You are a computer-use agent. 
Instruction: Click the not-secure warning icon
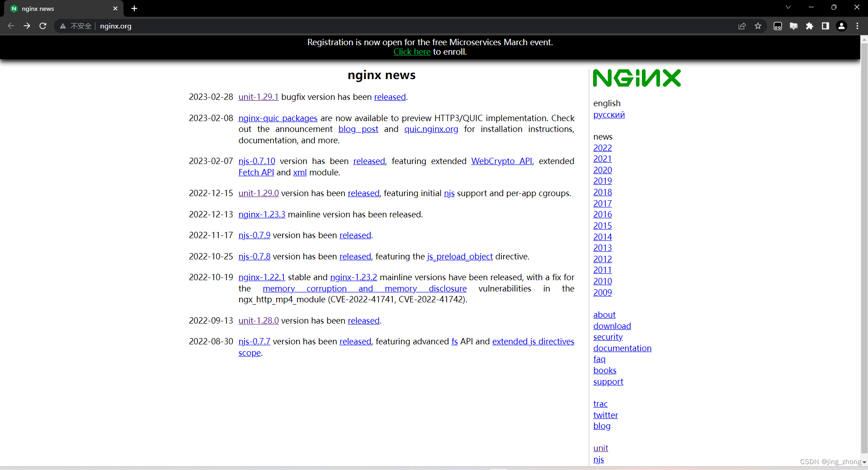click(x=63, y=26)
